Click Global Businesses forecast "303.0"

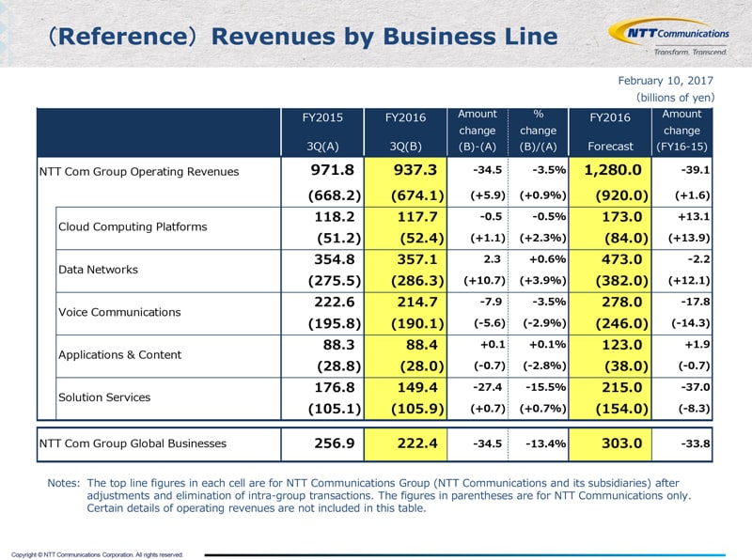pyautogui.click(x=622, y=443)
